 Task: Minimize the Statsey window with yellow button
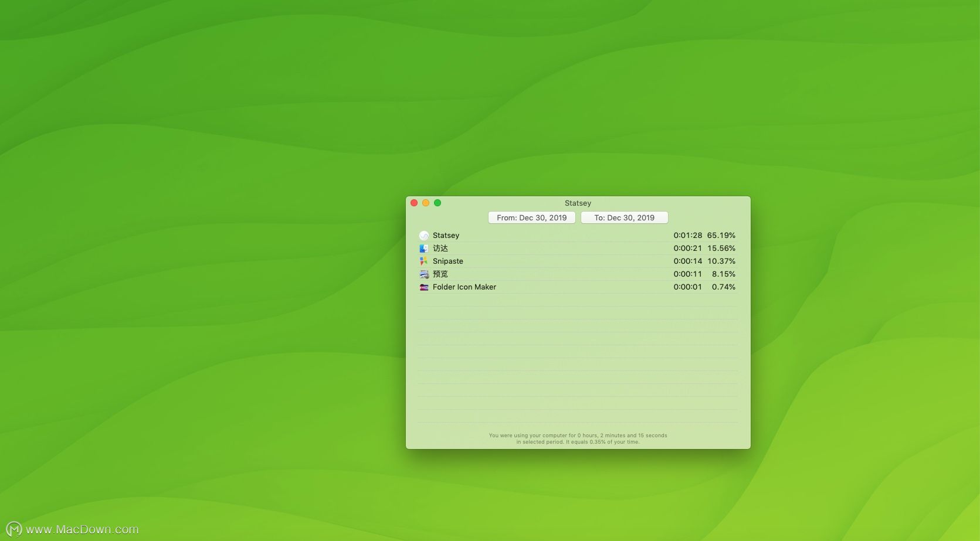426,203
